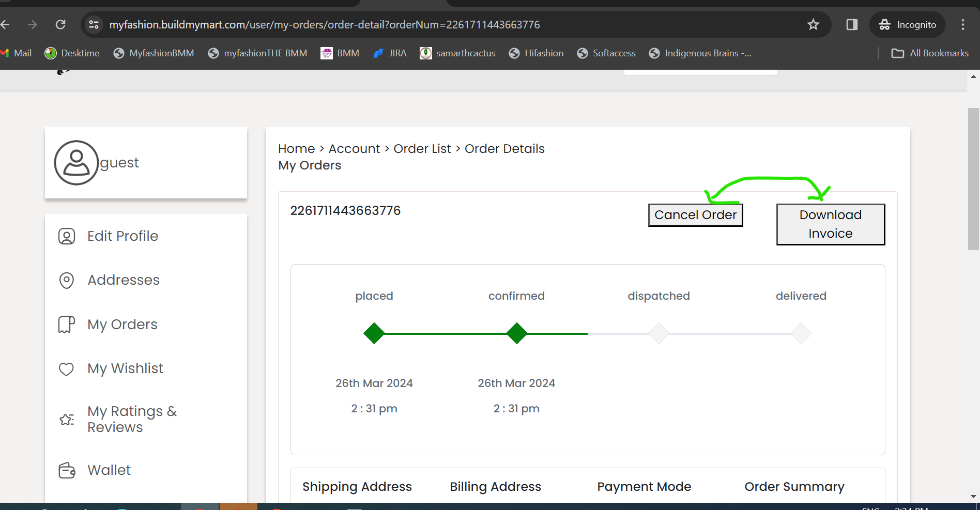Open the Softaccess bookmark
The image size is (980, 510).
pyautogui.click(x=606, y=53)
